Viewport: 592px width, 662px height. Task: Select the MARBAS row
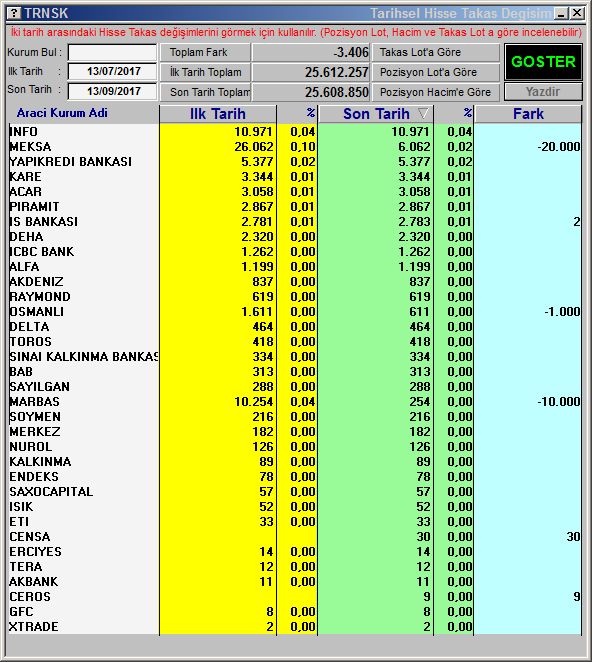[295, 402]
